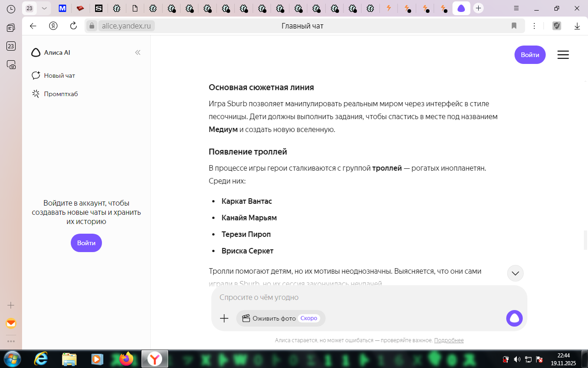
Task: Click the calendar 23 icon in browser sidebar
Action: pos(11,46)
